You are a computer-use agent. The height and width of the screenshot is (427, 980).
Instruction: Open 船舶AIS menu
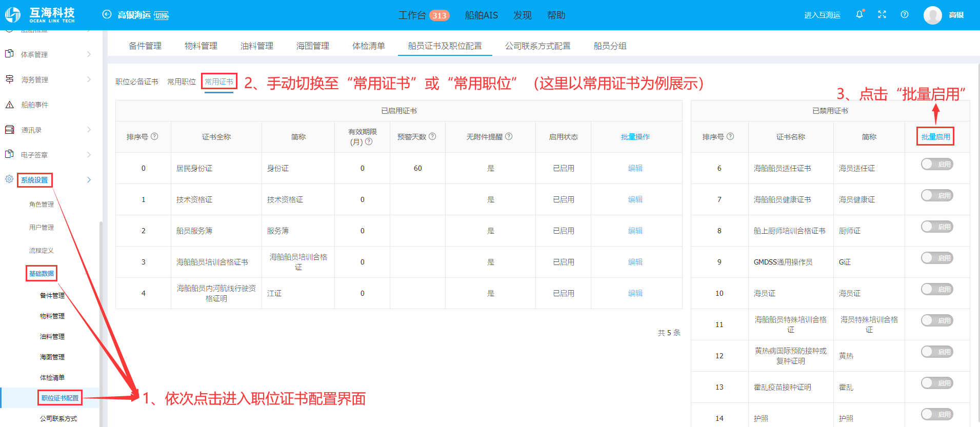[481, 15]
